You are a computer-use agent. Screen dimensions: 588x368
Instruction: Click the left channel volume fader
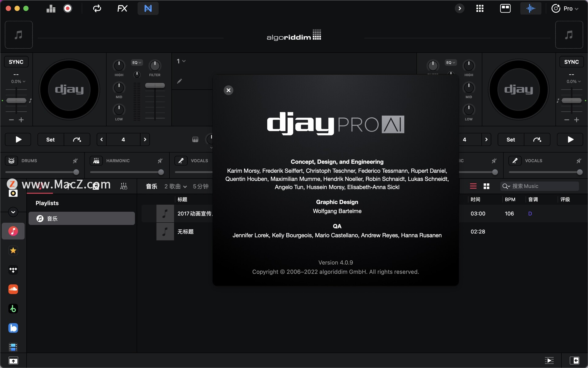click(155, 86)
